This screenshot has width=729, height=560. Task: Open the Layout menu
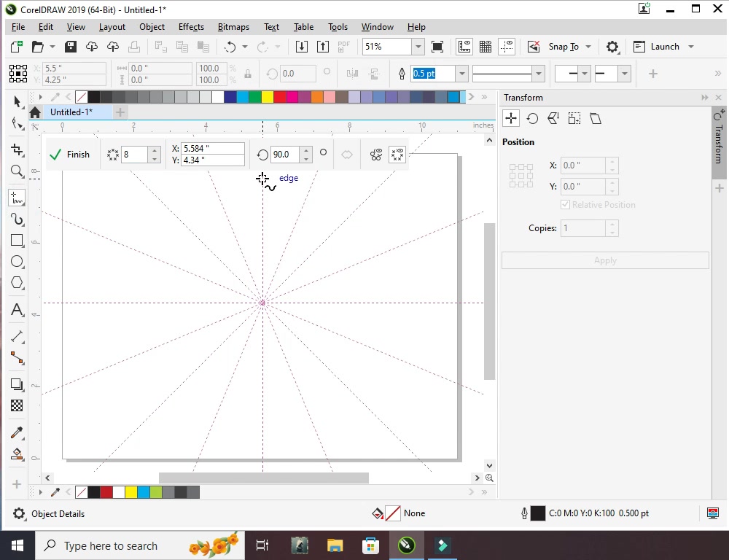[x=112, y=27]
